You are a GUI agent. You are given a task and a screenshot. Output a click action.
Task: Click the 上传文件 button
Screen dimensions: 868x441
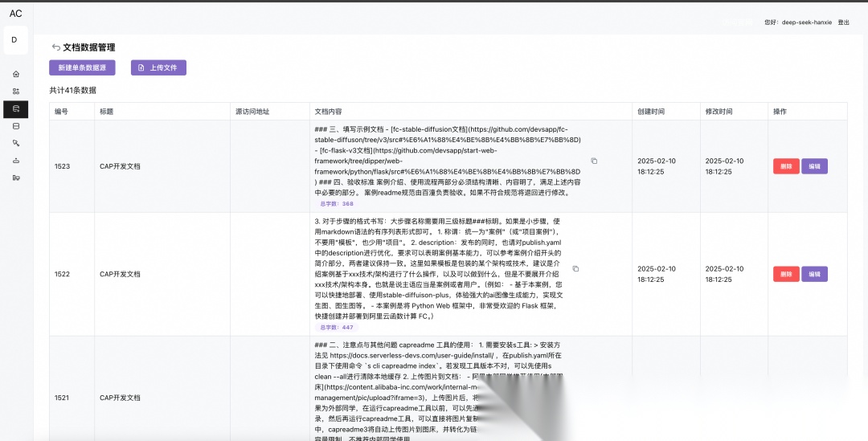(158, 67)
